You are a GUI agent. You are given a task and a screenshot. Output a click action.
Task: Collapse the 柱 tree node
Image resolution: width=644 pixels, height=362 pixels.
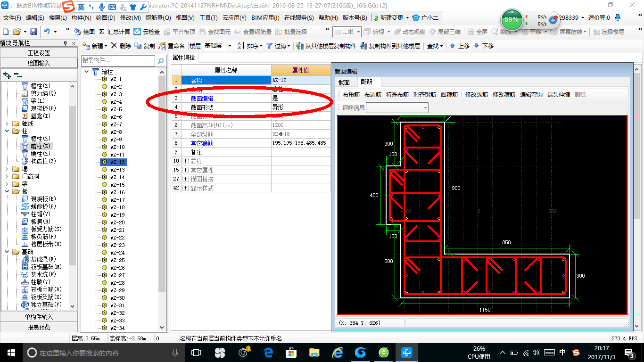[x=7, y=131]
